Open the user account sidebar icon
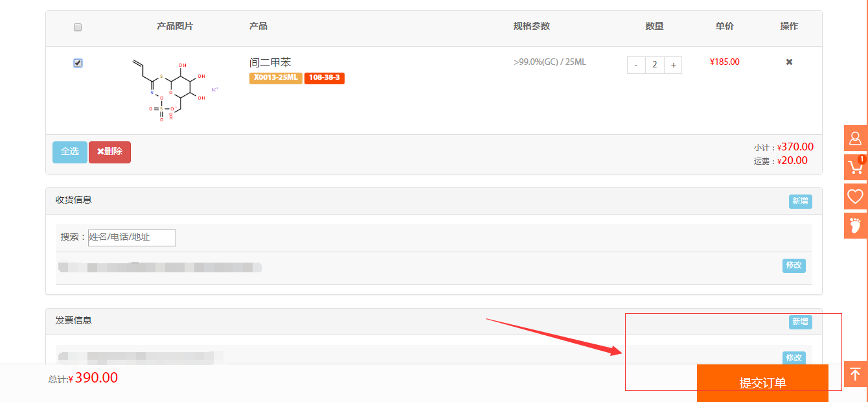 (x=855, y=138)
